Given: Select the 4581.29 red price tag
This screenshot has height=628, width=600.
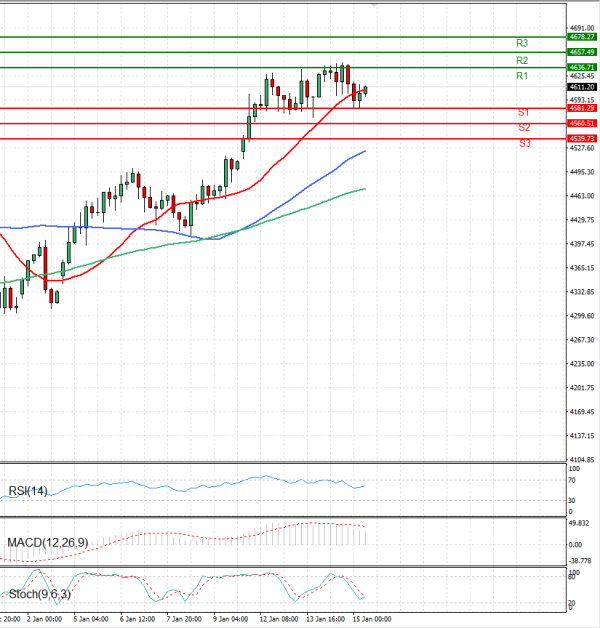Looking at the screenshot, I should 581,108.
